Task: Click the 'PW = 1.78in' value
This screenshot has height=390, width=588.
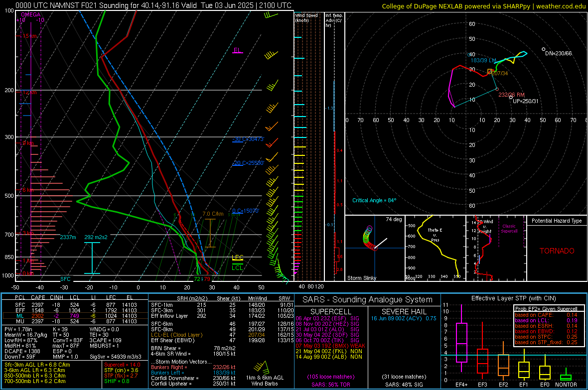Action: pyautogui.click(x=19, y=329)
